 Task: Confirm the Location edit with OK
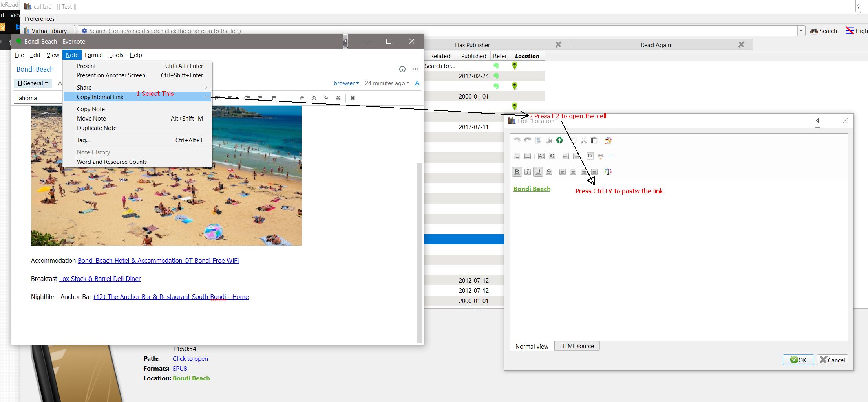[798, 360]
